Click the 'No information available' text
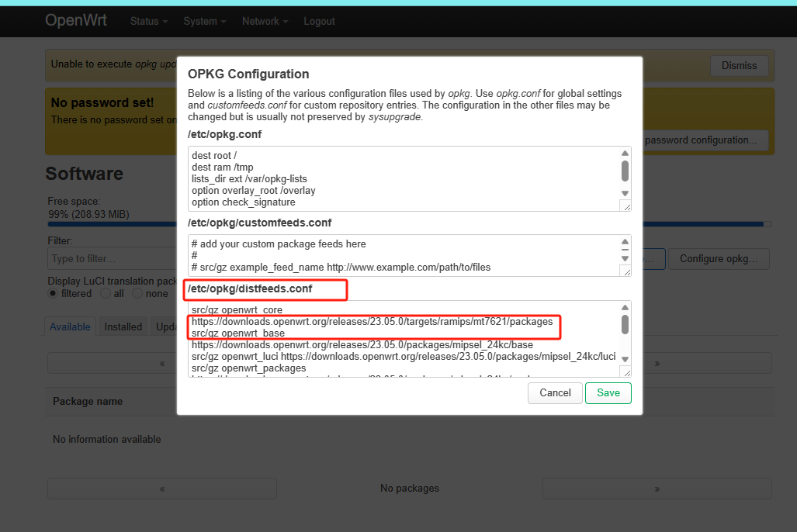This screenshot has height=532, width=797. (107, 439)
